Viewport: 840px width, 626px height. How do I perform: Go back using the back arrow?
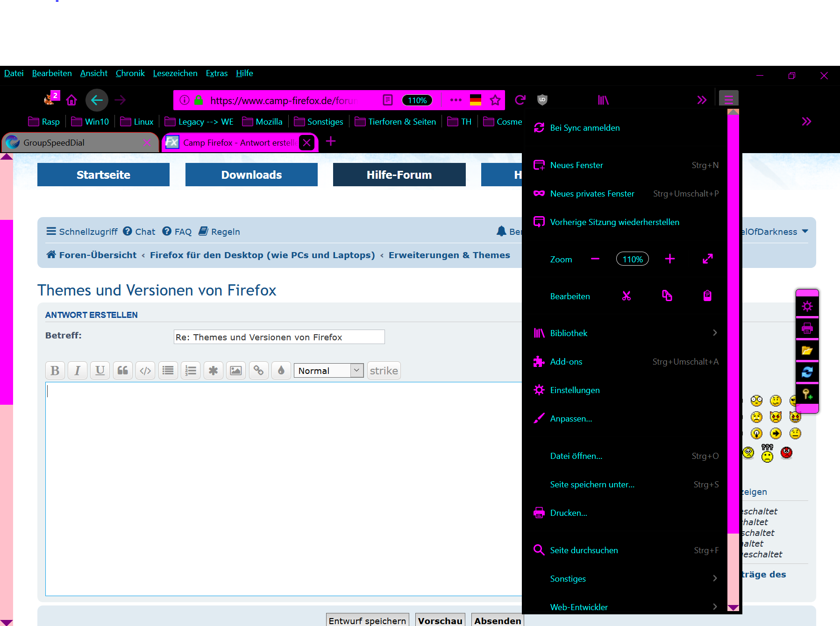[x=97, y=100]
